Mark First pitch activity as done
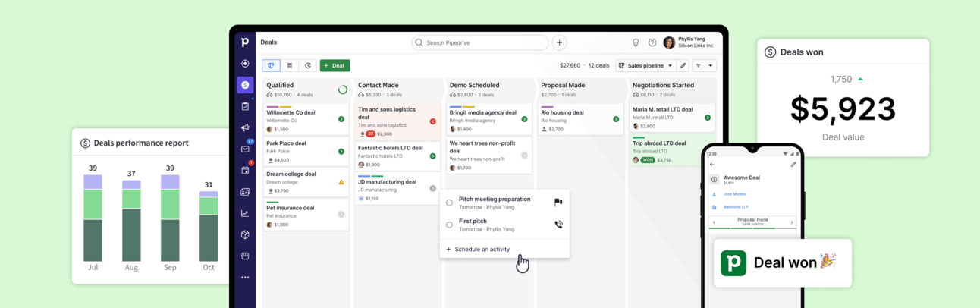This screenshot has width=980, height=308. pos(449,225)
